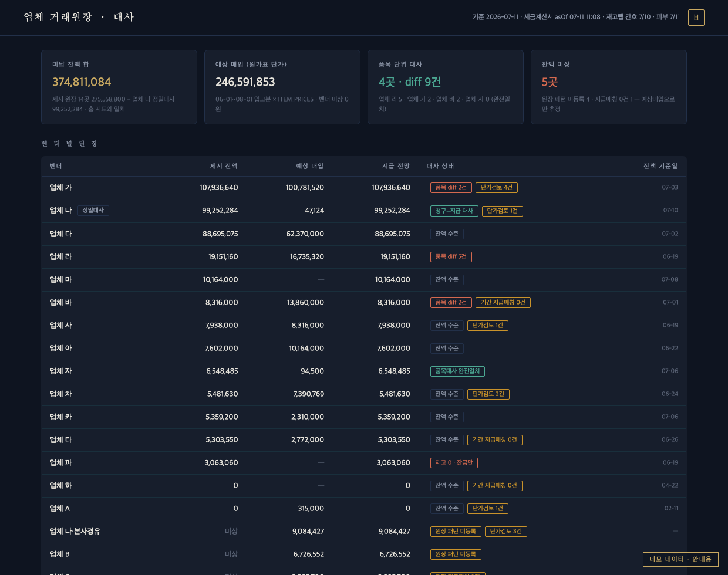This screenshot has height=575, width=728.
Task: Select the 품목대사 완전일치 tag
Action: [x=457, y=371]
